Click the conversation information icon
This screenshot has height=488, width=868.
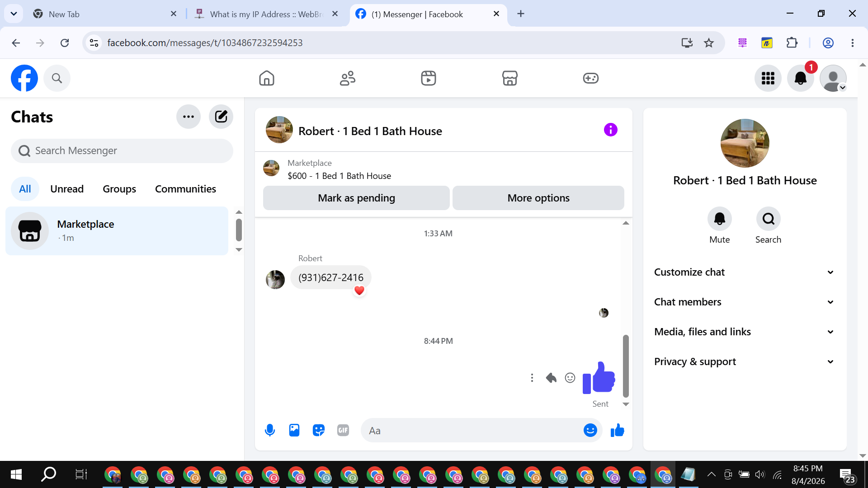610,130
